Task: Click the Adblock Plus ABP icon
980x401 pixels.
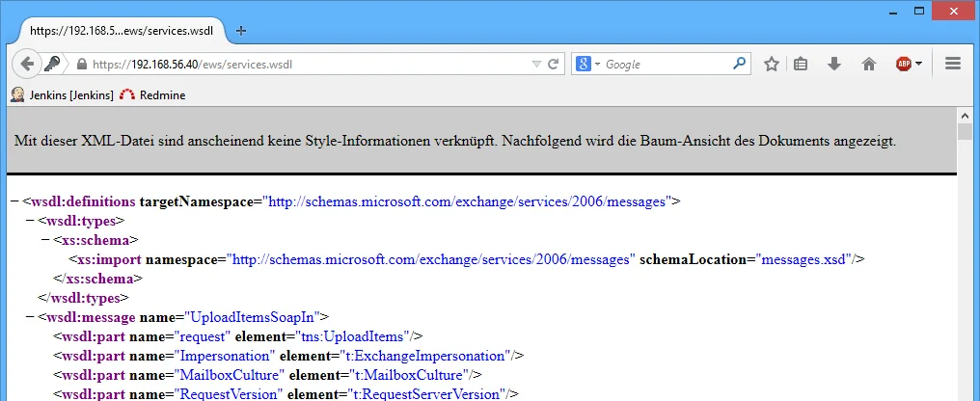Action: (903, 64)
